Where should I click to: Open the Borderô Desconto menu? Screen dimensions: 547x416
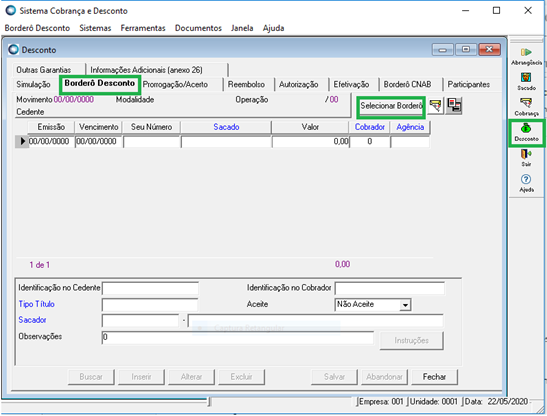(37, 28)
